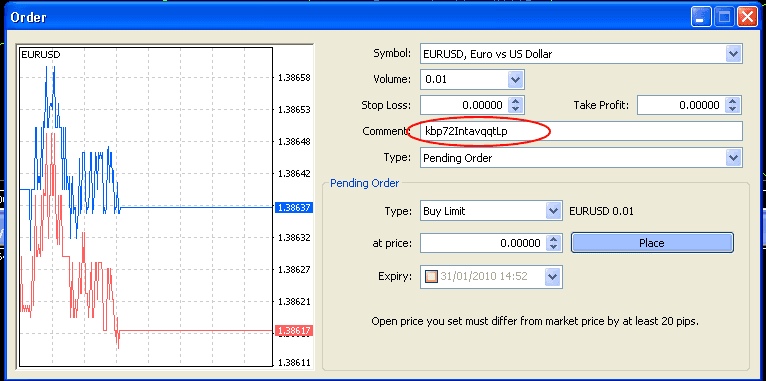Screen dimensions: 766x381
Task: Click the EURUSD 0.01 text beside Buy Limit
Action: pos(601,212)
